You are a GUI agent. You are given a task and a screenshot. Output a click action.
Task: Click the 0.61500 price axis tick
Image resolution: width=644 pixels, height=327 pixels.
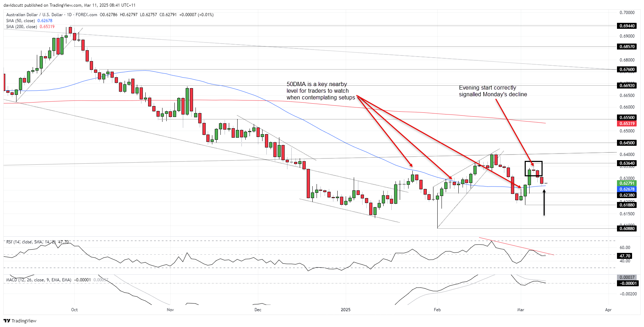coord(627,214)
